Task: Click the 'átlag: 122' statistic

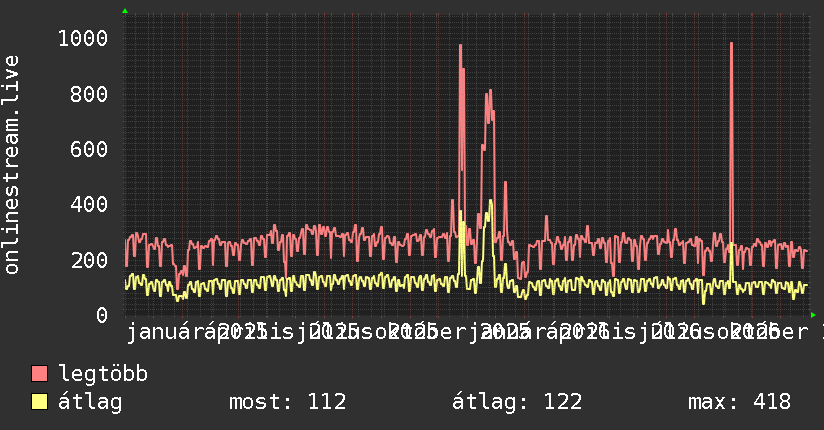Action: [517, 402]
